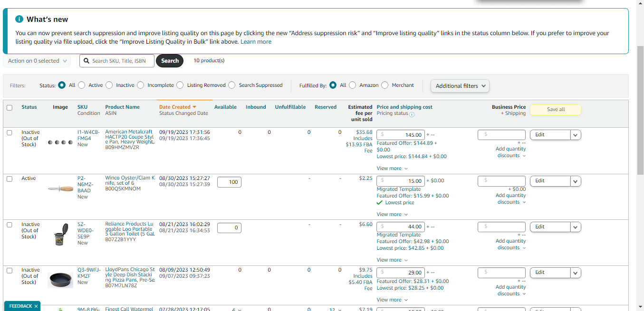
Task: Click the Save all button
Action: [x=556, y=110]
